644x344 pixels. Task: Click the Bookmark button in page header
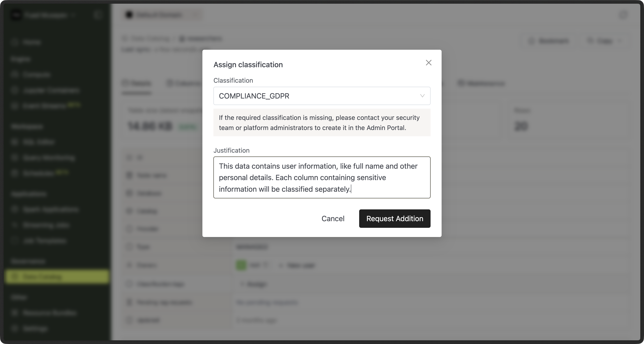point(549,41)
